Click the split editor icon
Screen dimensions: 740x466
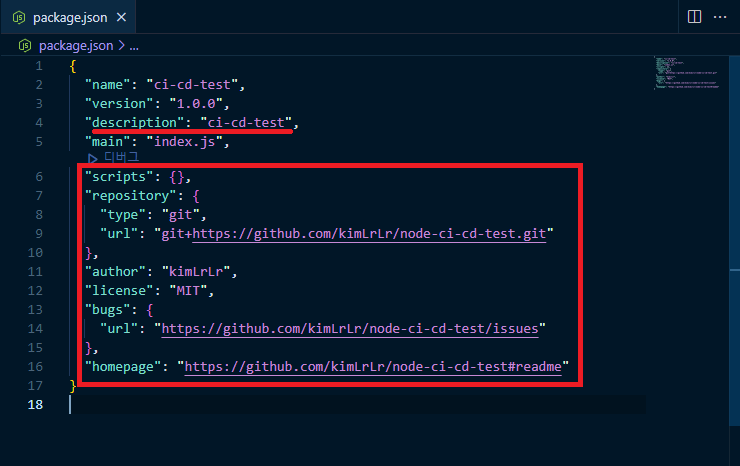[694, 17]
